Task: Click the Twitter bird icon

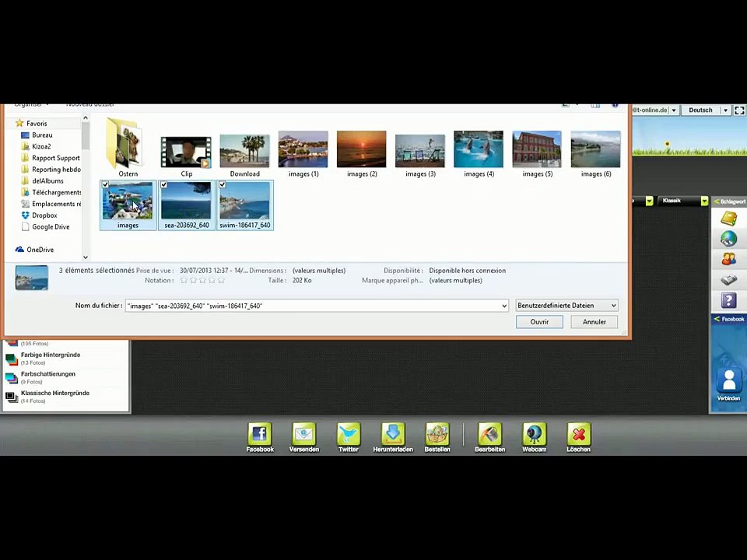Action: [x=349, y=434]
